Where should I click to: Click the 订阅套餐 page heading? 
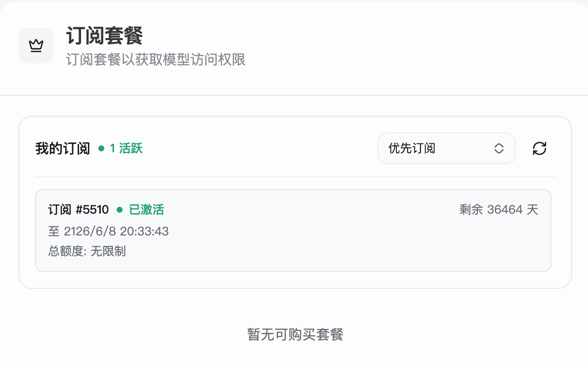click(105, 36)
